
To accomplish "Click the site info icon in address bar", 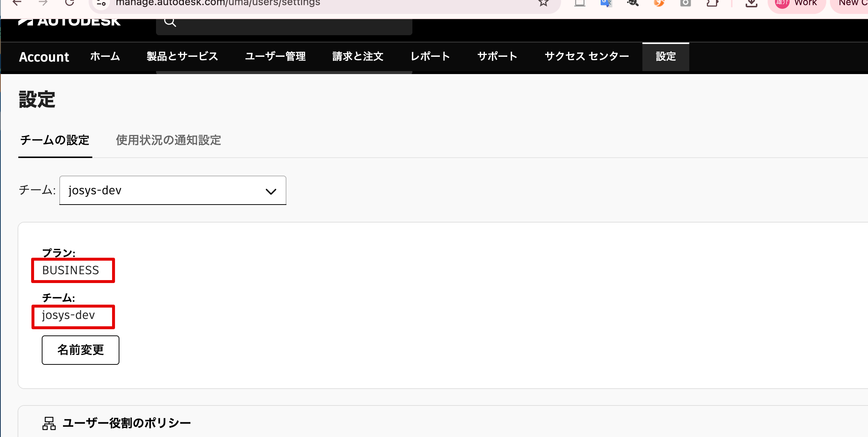I will tap(101, 3).
